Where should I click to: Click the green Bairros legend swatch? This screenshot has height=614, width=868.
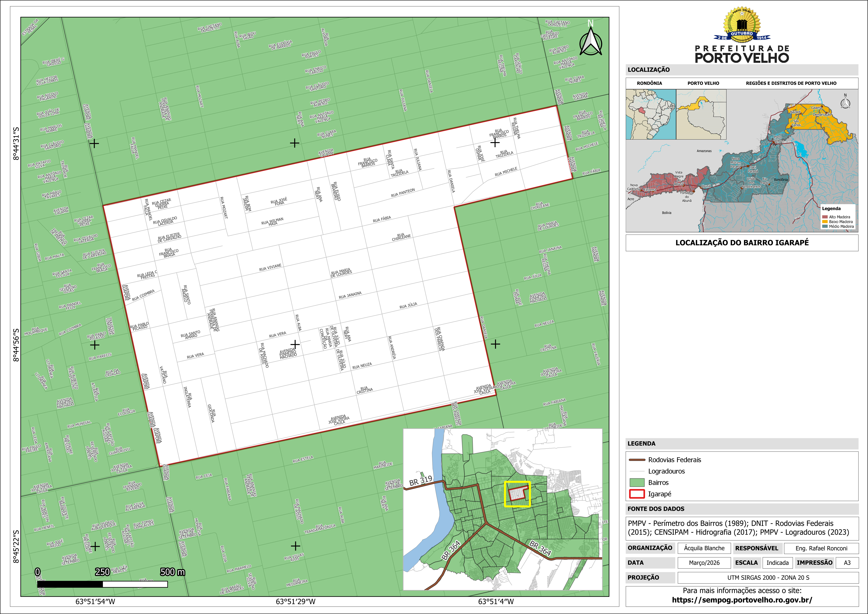click(x=637, y=482)
